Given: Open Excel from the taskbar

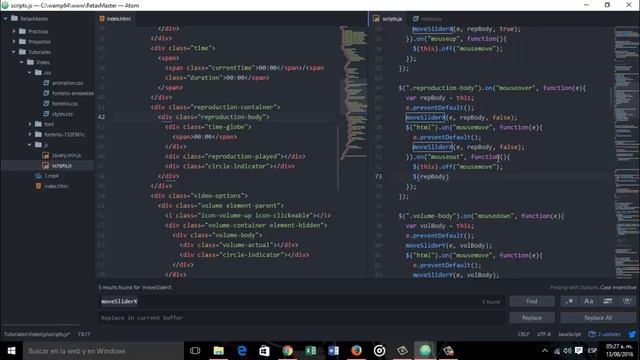Looking at the screenshot, I should (311, 351).
